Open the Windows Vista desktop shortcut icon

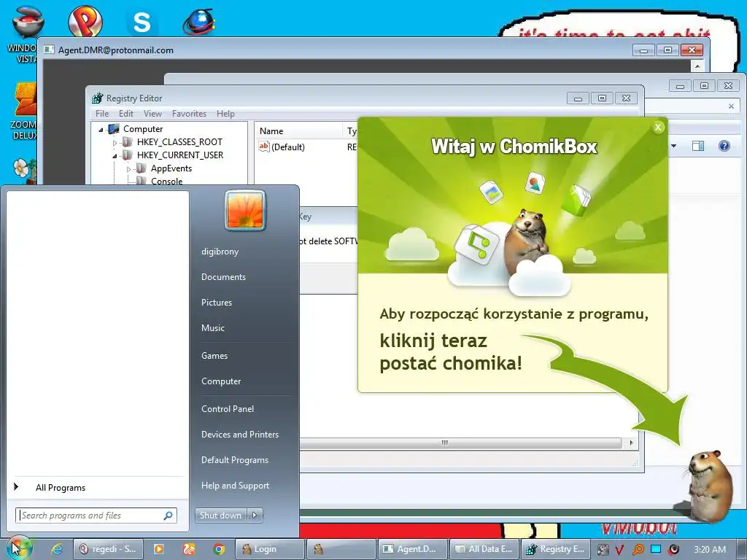tap(24, 34)
